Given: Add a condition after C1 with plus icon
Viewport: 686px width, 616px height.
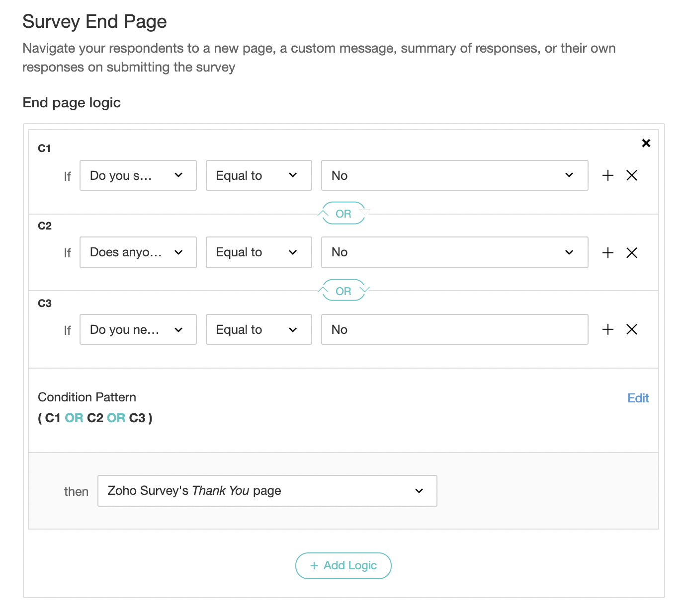Looking at the screenshot, I should [607, 175].
